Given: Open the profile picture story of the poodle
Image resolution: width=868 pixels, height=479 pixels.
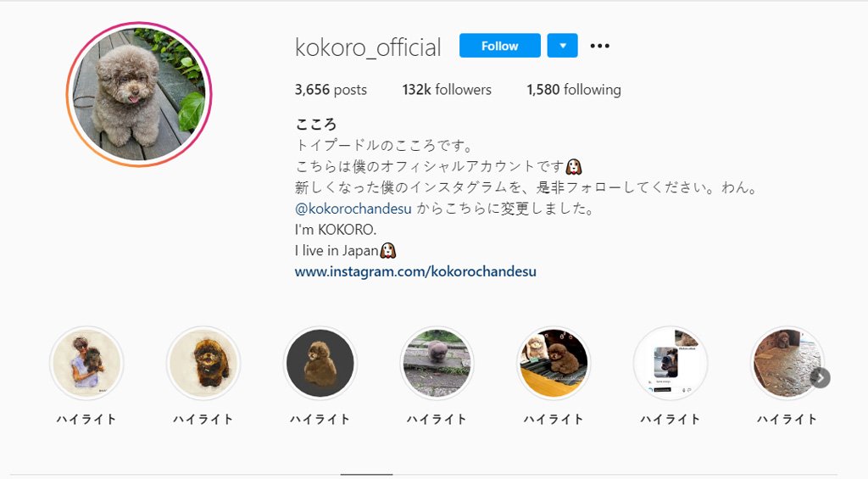Looking at the screenshot, I should [x=139, y=94].
